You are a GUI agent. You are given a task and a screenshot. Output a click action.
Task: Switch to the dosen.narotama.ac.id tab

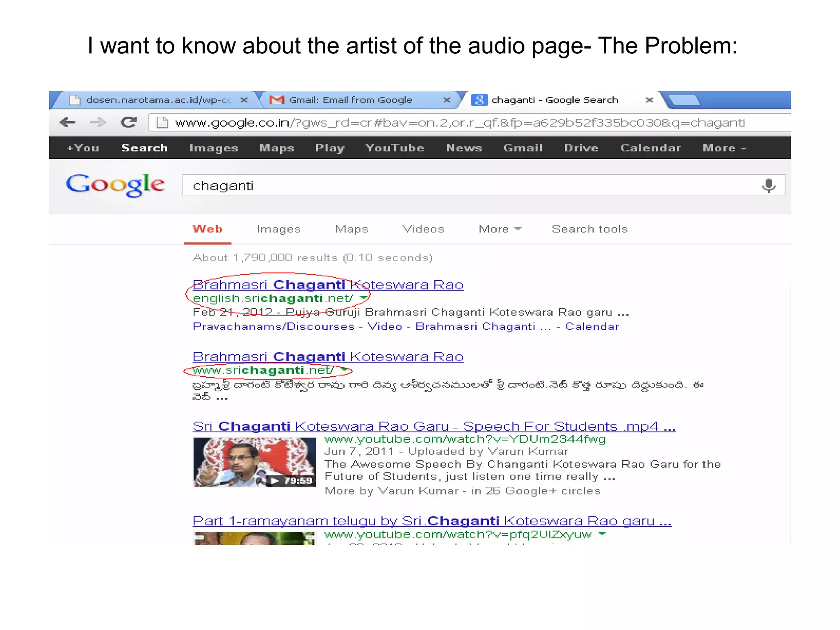coord(156,100)
